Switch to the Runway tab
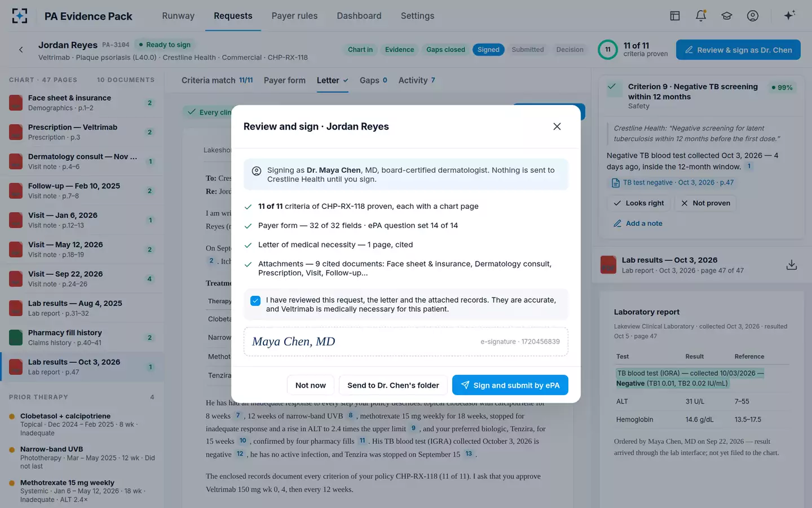812x508 pixels. pos(178,16)
